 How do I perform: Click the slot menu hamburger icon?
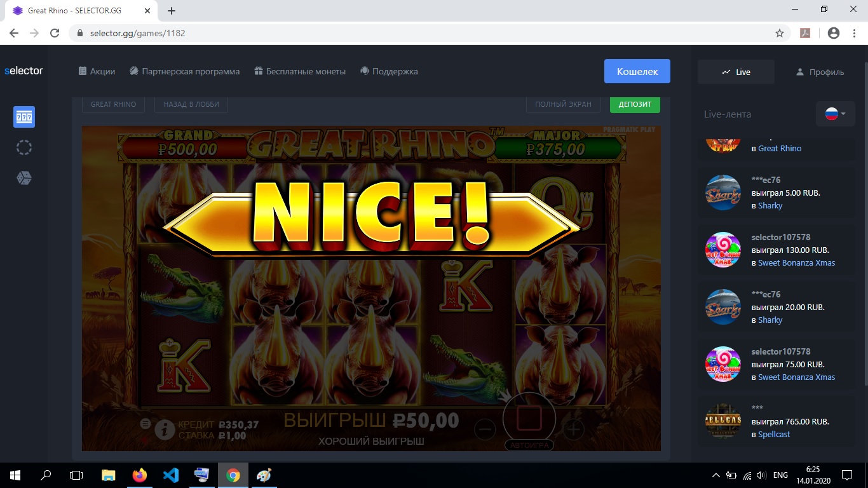click(x=145, y=423)
